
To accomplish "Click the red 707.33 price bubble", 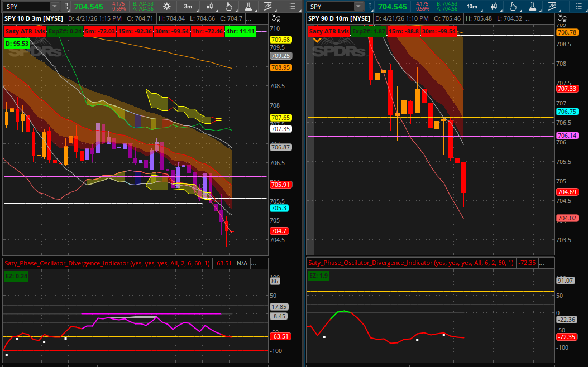I will 567,89.
